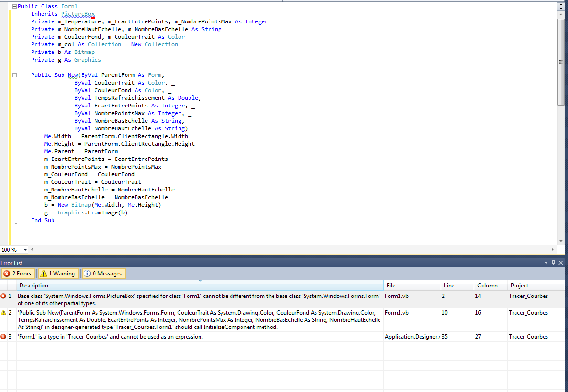Toggle the 0 Messages filter
568x392 pixels.
104,274
